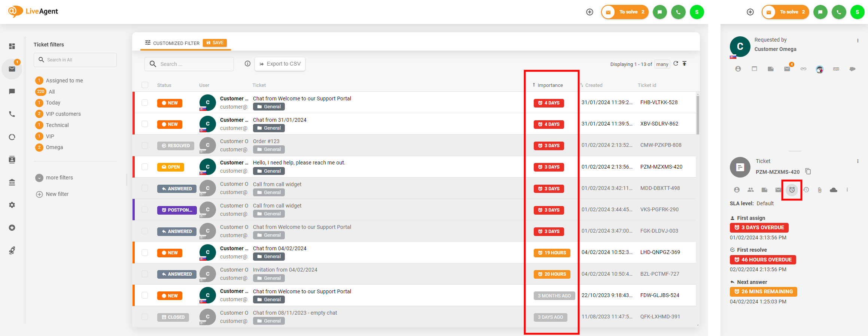Click the Export to CSV button

[x=280, y=64]
